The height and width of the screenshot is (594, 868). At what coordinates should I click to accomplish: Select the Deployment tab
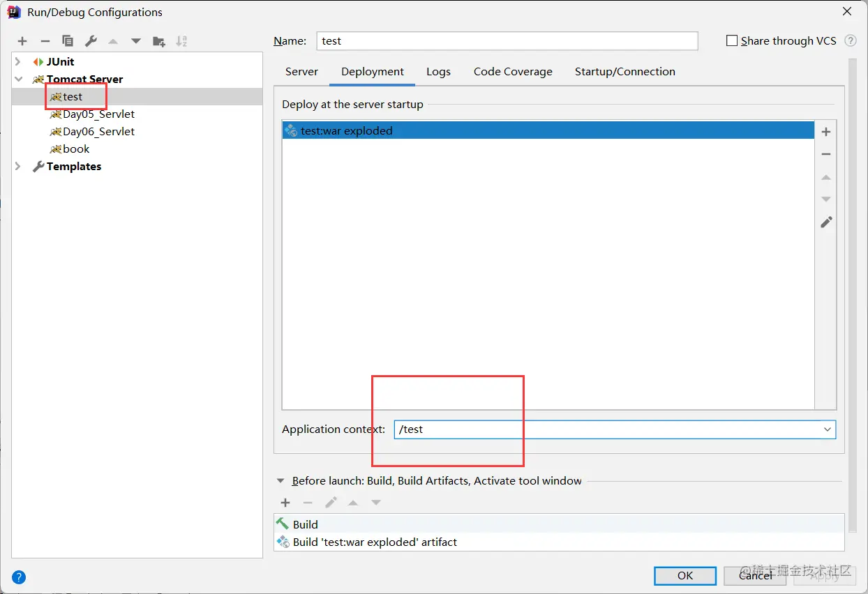coord(373,72)
